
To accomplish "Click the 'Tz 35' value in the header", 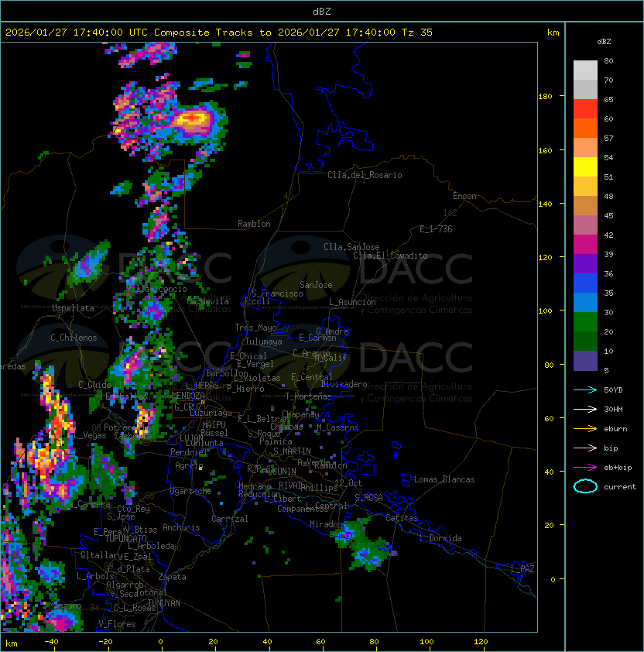I will (417, 33).
